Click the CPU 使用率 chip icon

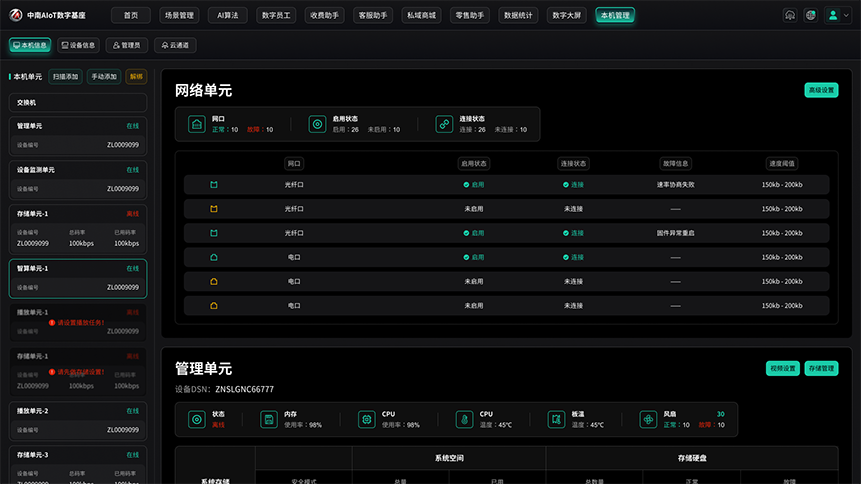(366, 420)
